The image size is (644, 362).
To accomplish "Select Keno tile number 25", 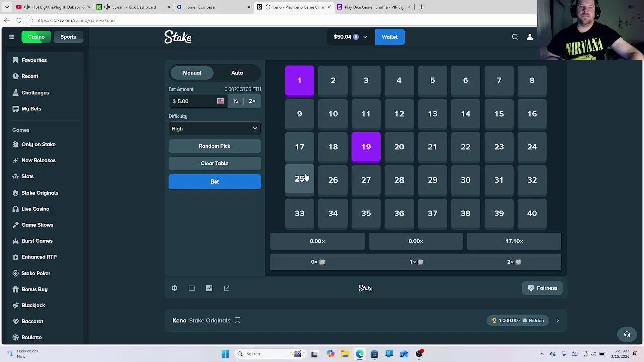I will 299,179.
